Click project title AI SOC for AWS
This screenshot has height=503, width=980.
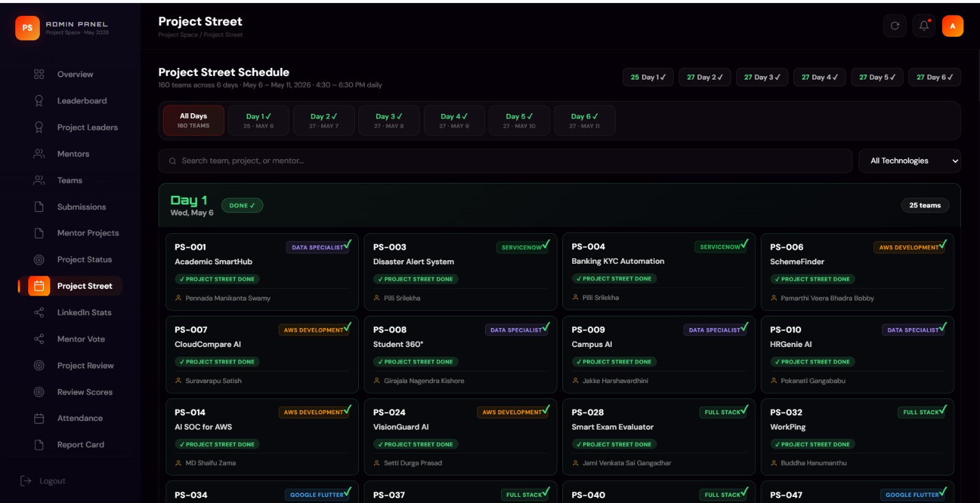[x=203, y=427]
